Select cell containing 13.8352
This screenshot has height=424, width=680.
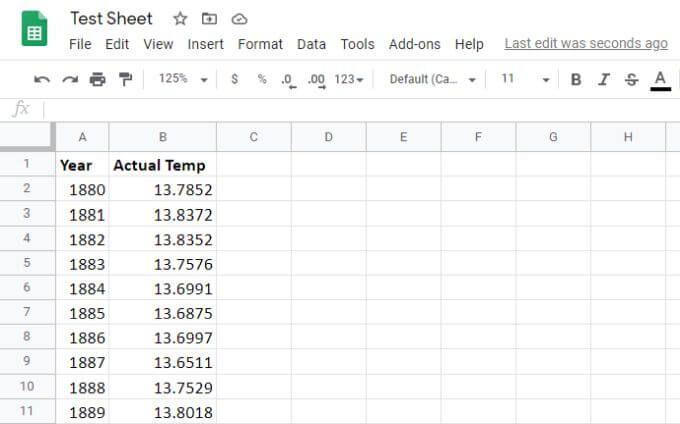pyautogui.click(x=163, y=239)
